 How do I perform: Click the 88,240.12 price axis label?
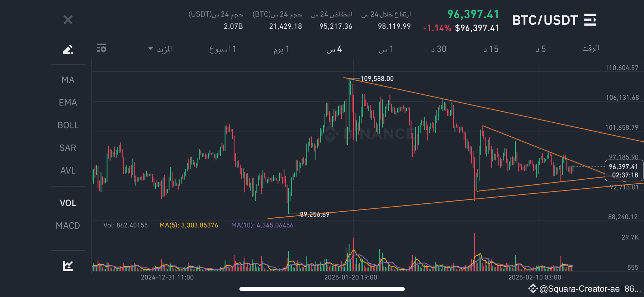click(x=623, y=217)
